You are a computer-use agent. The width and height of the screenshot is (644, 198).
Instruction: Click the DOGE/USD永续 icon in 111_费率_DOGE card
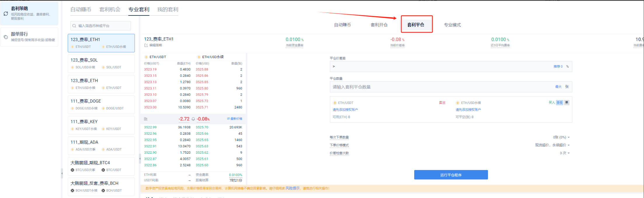tap(72, 108)
